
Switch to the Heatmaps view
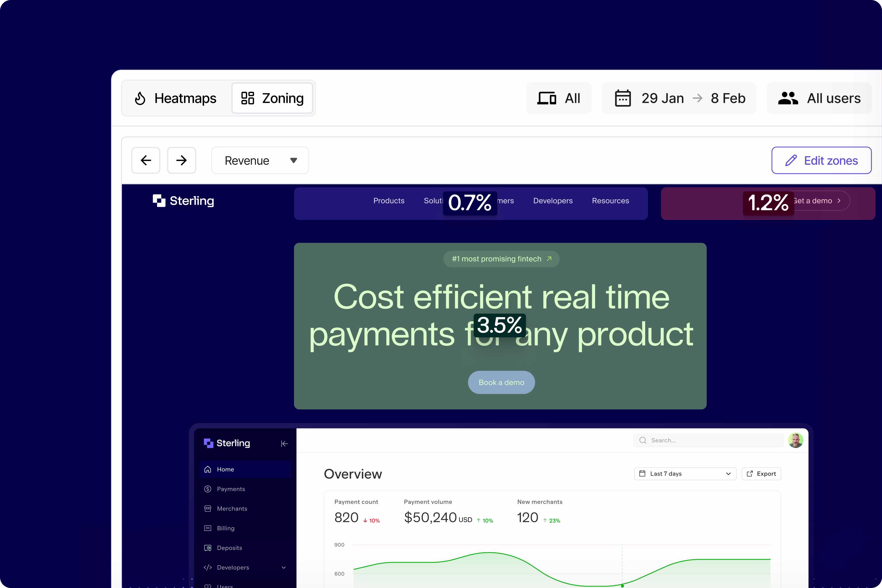tap(176, 98)
